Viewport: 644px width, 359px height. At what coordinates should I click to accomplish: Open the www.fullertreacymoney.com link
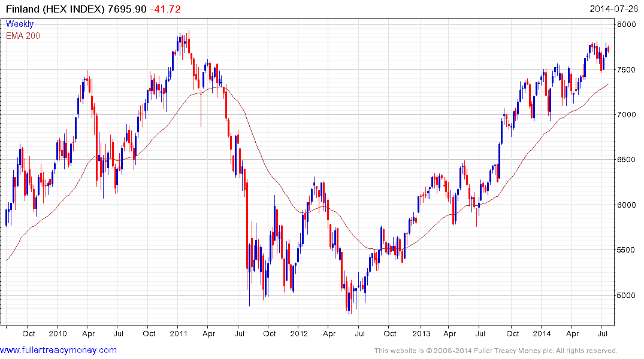(58, 350)
